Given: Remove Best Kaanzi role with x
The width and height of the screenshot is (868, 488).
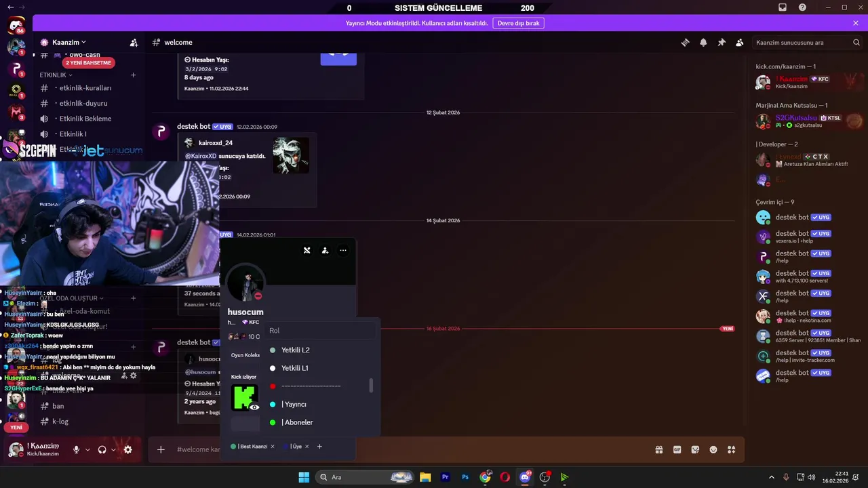Looking at the screenshot, I should coord(273,447).
